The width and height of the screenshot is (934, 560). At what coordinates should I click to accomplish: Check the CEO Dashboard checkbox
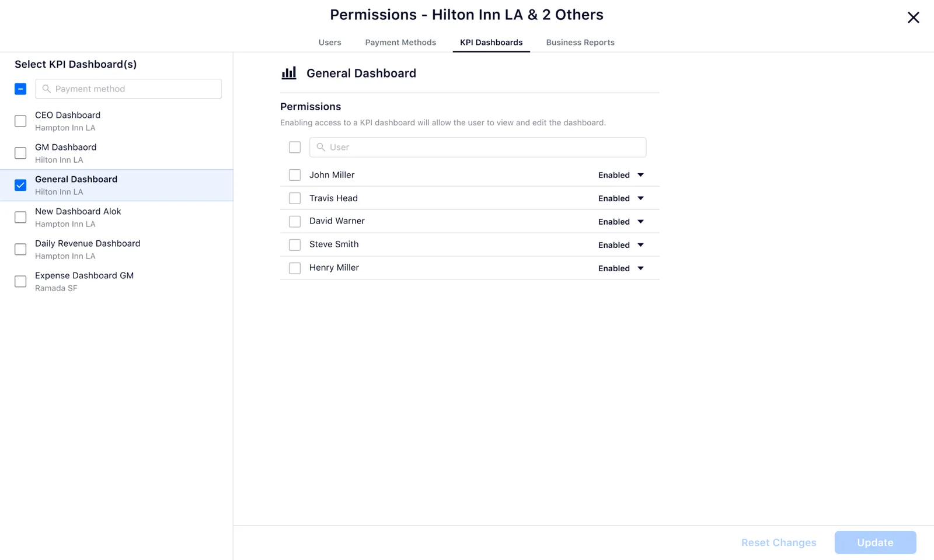click(20, 121)
